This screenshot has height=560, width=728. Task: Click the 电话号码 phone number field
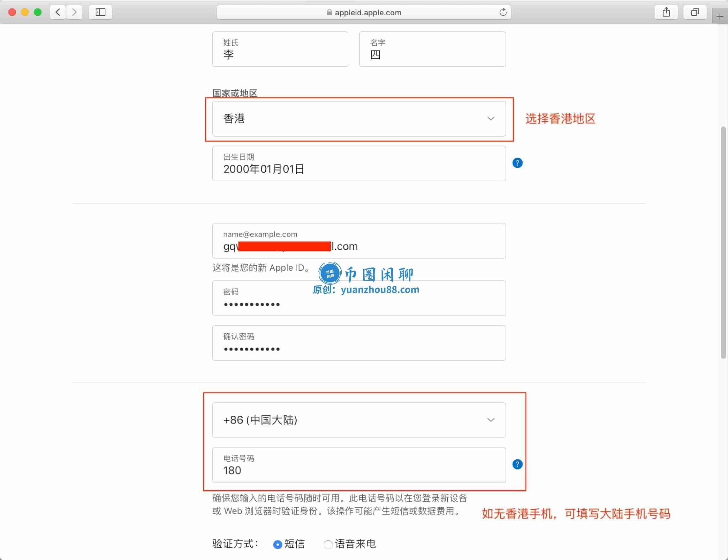click(359, 465)
